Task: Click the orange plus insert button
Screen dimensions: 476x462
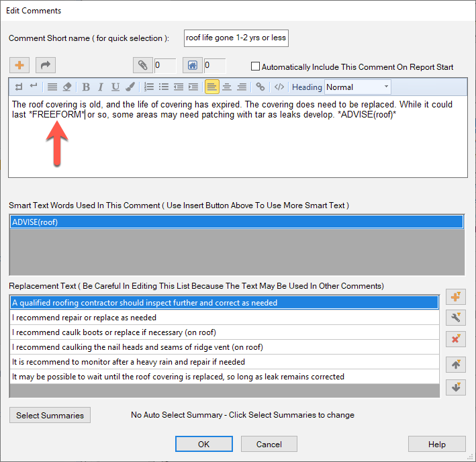Action: [x=20, y=65]
